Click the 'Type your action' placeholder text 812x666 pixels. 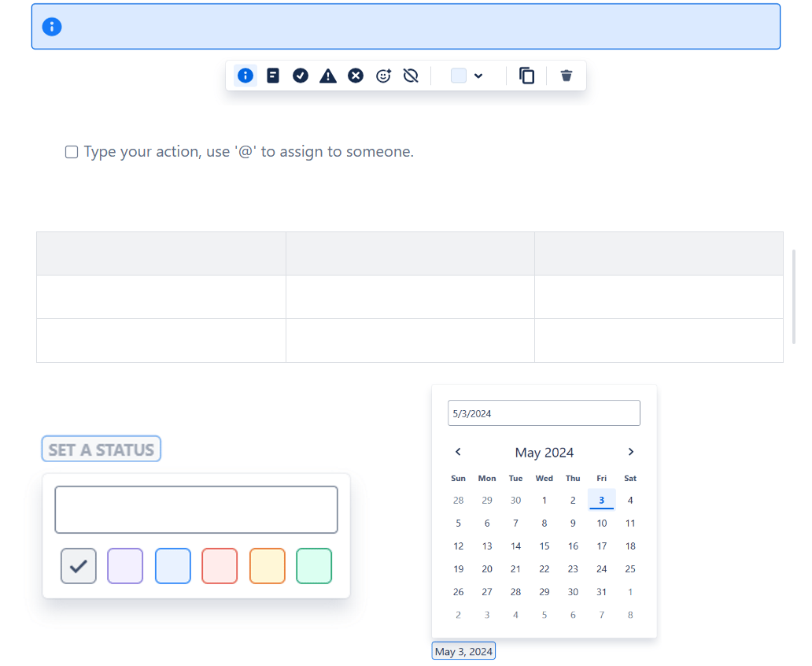tap(249, 151)
